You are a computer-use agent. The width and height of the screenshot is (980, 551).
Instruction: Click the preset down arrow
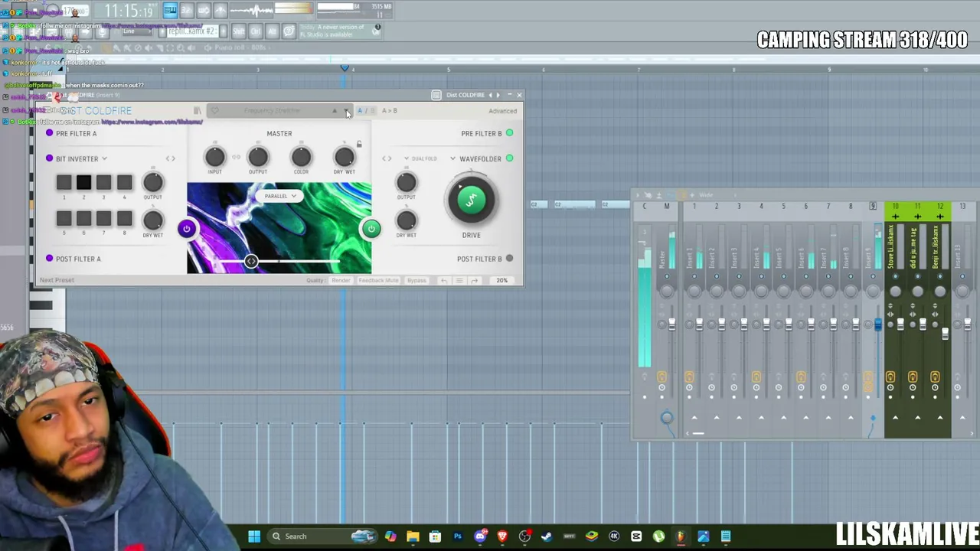tap(345, 111)
